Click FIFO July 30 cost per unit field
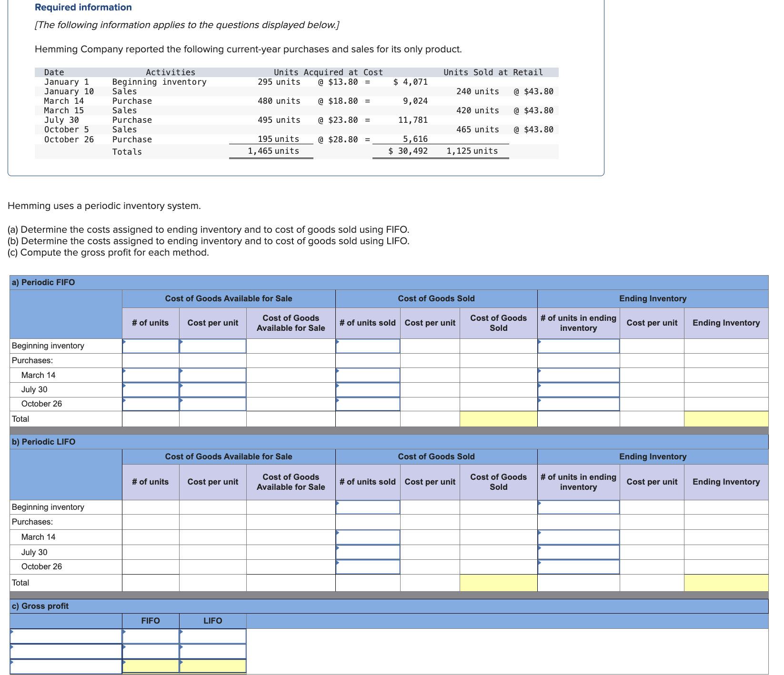Image resolution: width=784 pixels, height=675 pixels. pos(213,390)
